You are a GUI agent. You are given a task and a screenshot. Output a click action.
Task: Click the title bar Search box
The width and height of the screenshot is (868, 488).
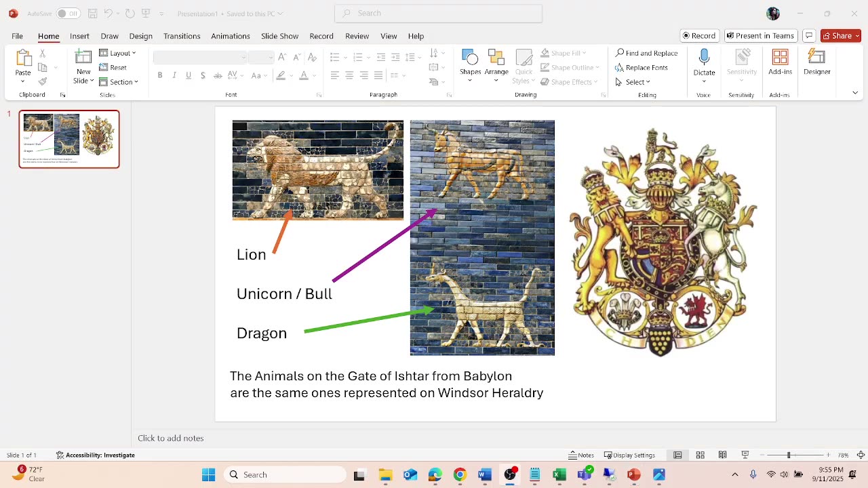pyautogui.click(x=439, y=14)
